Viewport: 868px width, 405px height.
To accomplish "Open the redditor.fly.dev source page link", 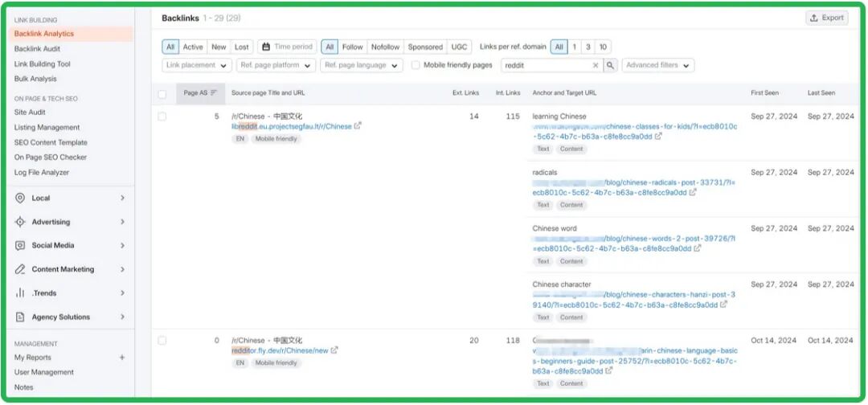I will 280,351.
